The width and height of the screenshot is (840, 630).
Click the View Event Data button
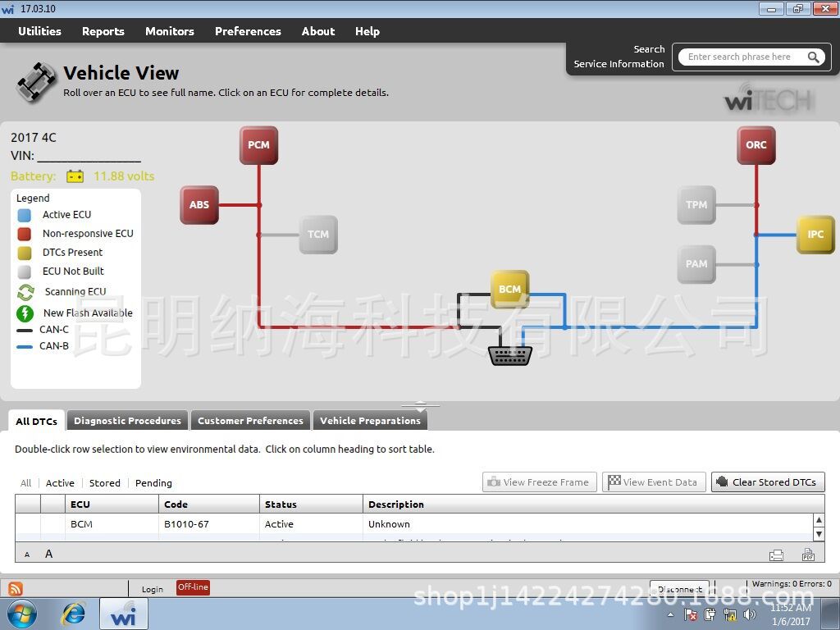pos(654,482)
